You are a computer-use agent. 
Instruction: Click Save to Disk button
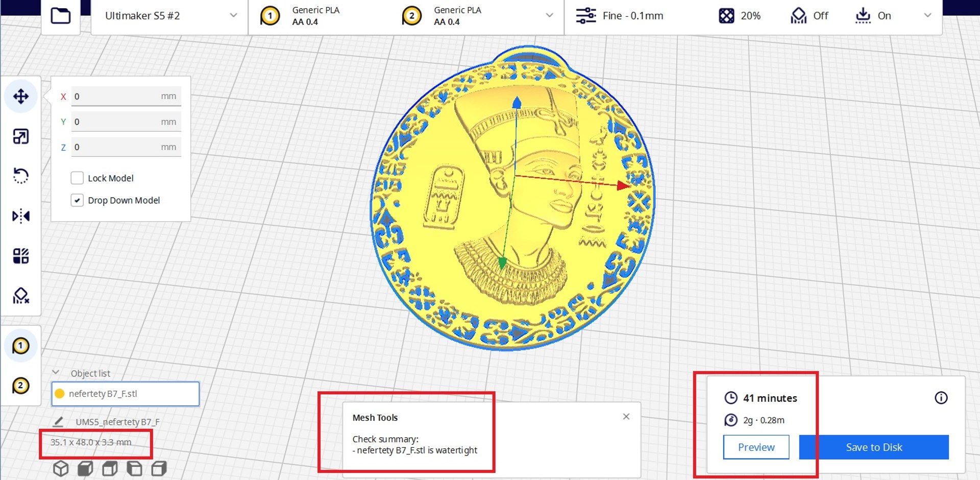(874, 447)
